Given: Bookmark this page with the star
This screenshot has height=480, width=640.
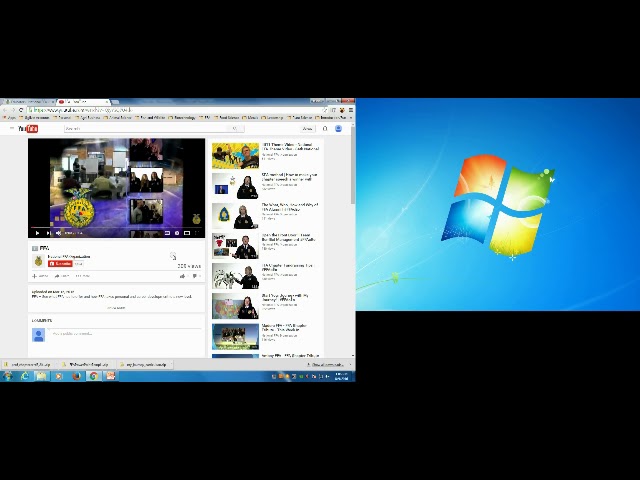Looking at the screenshot, I should point(324,110).
